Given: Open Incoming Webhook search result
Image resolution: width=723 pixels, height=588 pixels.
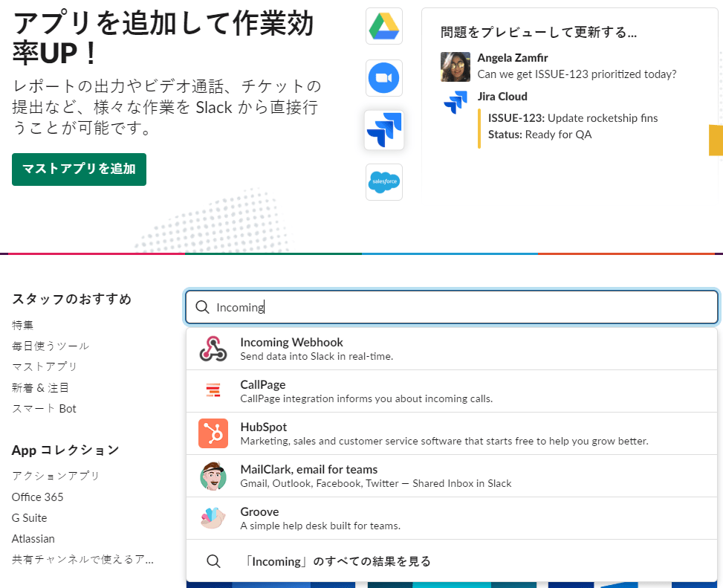Looking at the screenshot, I should click(452, 349).
